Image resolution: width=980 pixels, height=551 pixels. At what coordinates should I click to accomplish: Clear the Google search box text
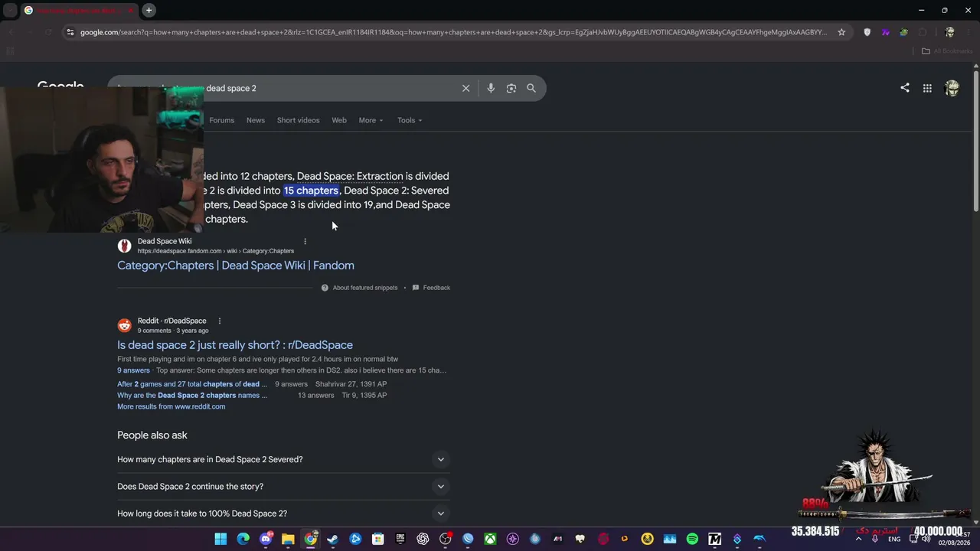pos(465,88)
